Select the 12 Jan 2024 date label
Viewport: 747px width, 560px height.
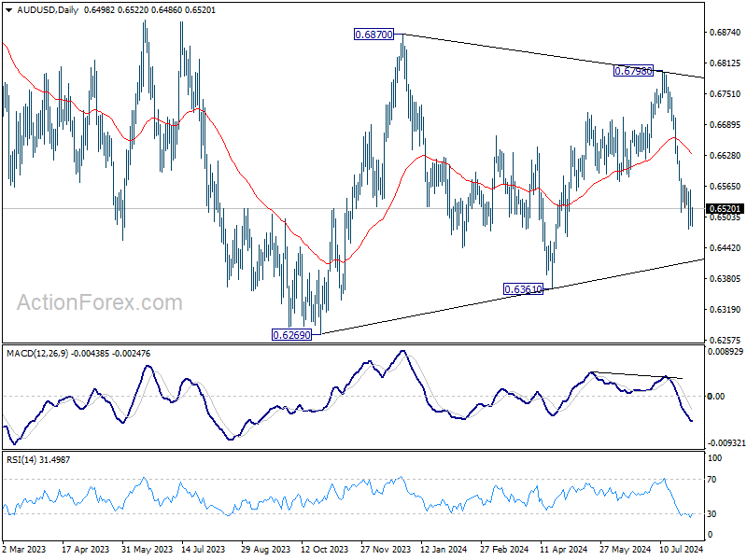click(444, 549)
